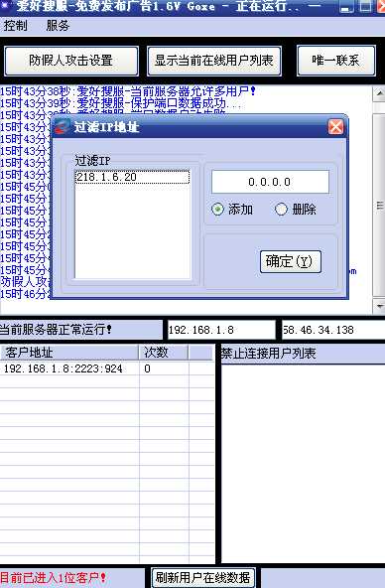Click the 唯一联系 button
This screenshot has height=588, width=385.
point(336,61)
